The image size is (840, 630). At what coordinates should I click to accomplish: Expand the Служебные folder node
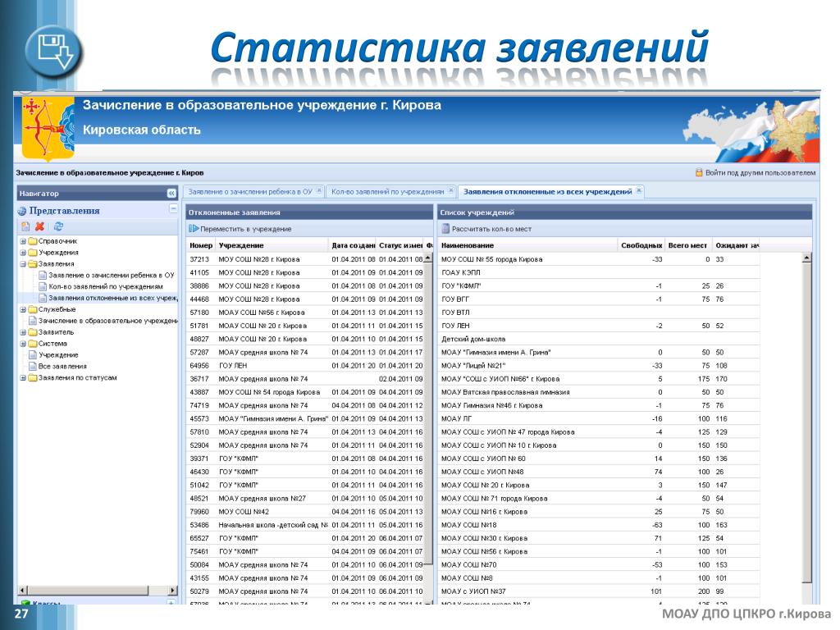click(x=23, y=309)
